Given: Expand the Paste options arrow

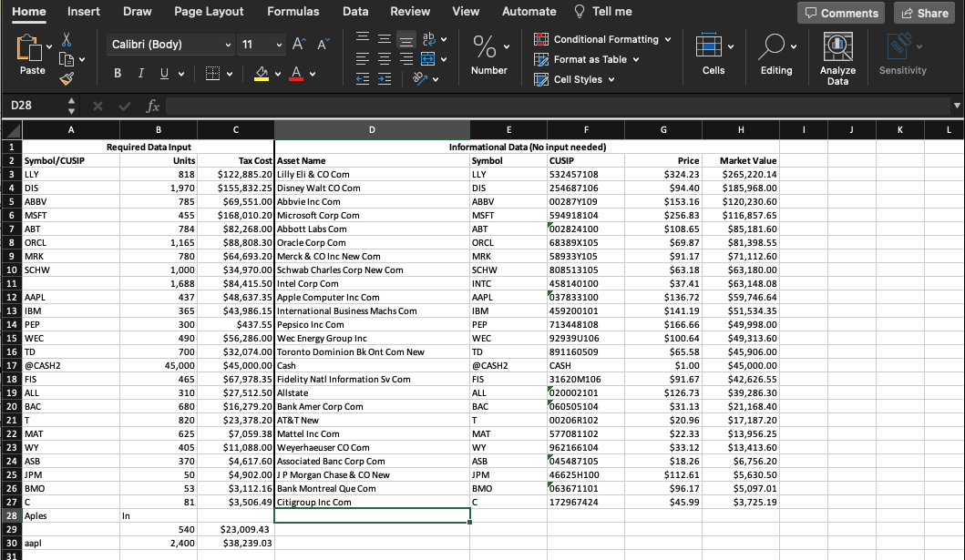Looking at the screenshot, I should [48, 46].
